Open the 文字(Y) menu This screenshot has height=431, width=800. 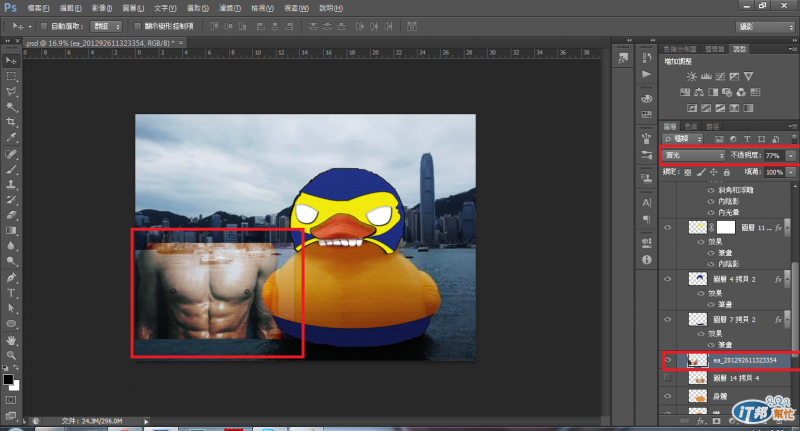[165, 8]
